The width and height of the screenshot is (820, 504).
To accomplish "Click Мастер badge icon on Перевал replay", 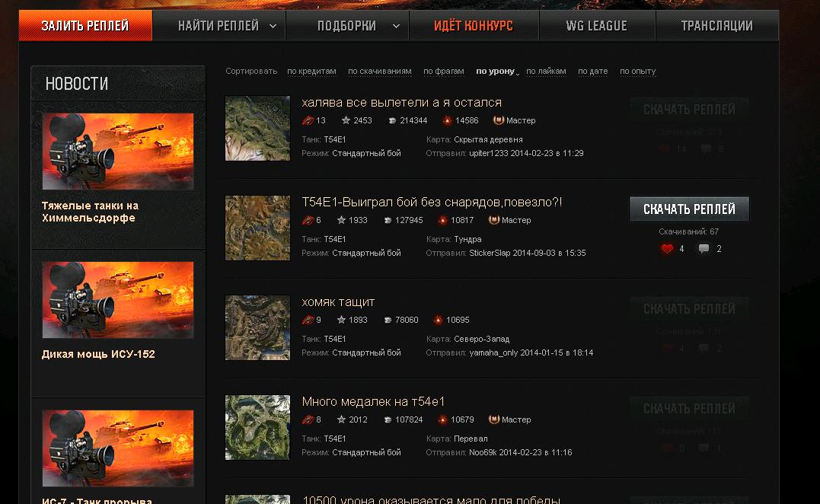I will [493, 419].
